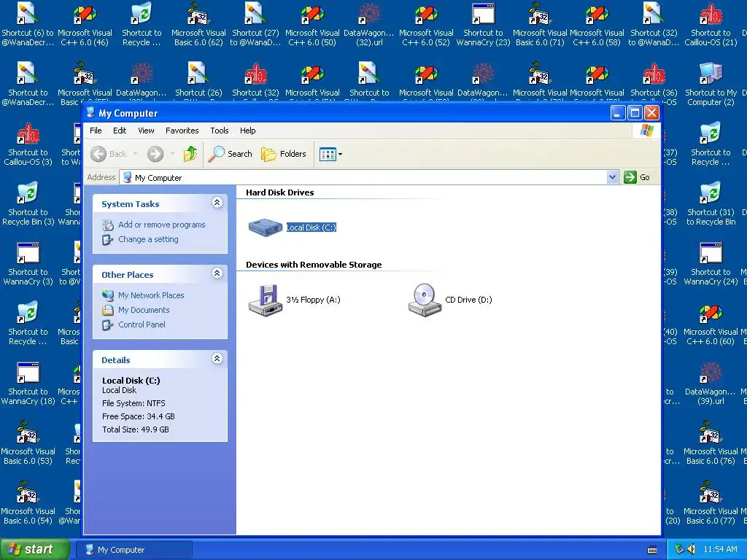Open the View menu
The width and height of the screenshot is (747, 560).
146,131
